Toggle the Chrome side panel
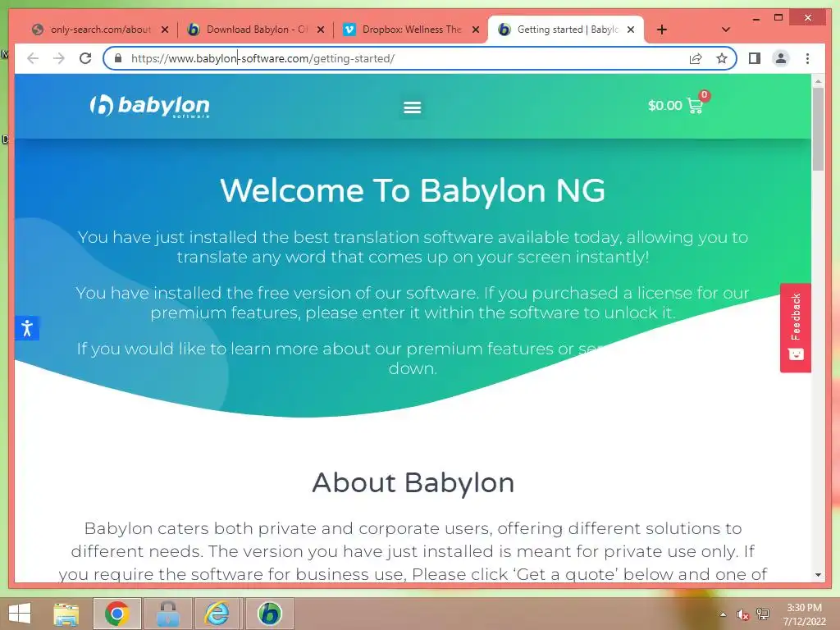The width and height of the screenshot is (840, 630). (755, 58)
